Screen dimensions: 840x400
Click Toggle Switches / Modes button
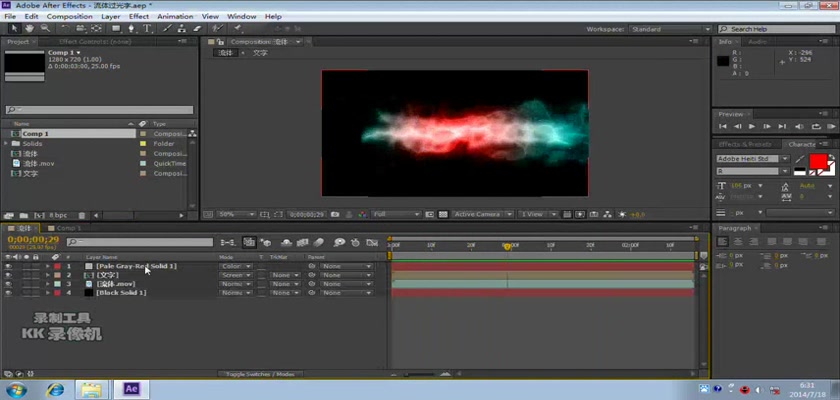(260, 374)
